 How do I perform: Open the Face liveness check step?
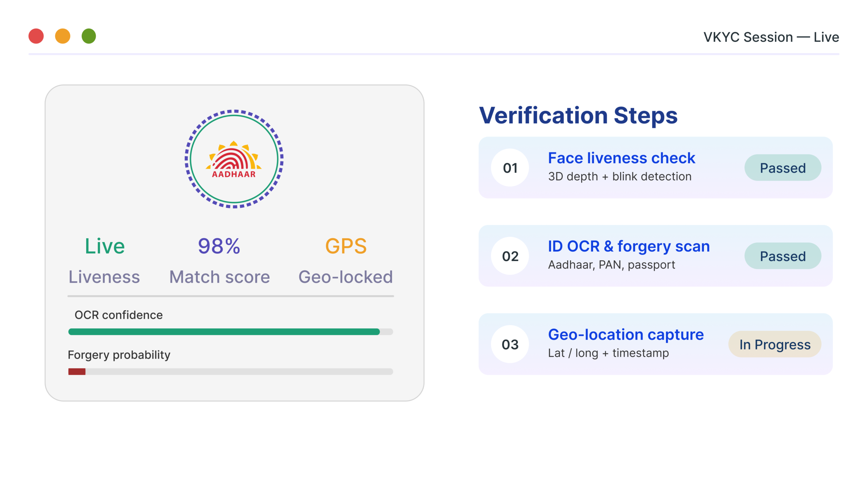(x=621, y=158)
